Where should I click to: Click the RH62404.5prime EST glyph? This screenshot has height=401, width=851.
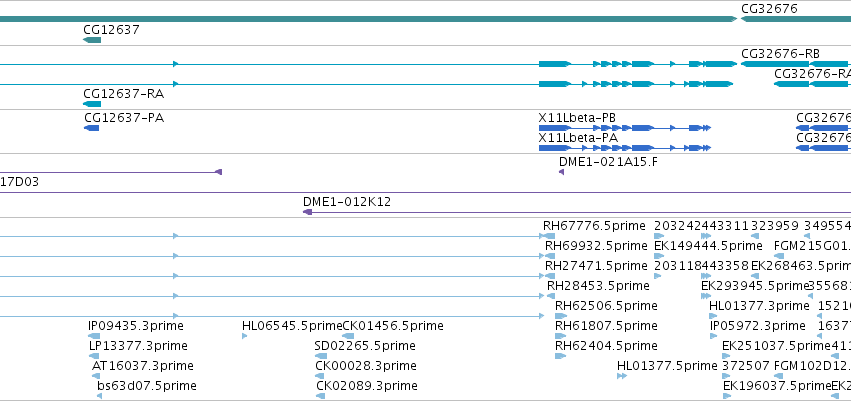(x=561, y=356)
